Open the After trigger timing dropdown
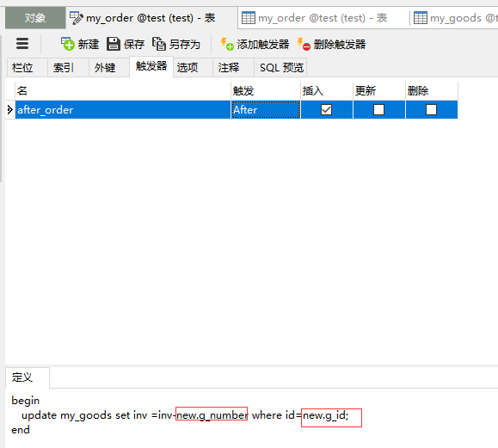The image size is (498, 448). pyautogui.click(x=266, y=110)
